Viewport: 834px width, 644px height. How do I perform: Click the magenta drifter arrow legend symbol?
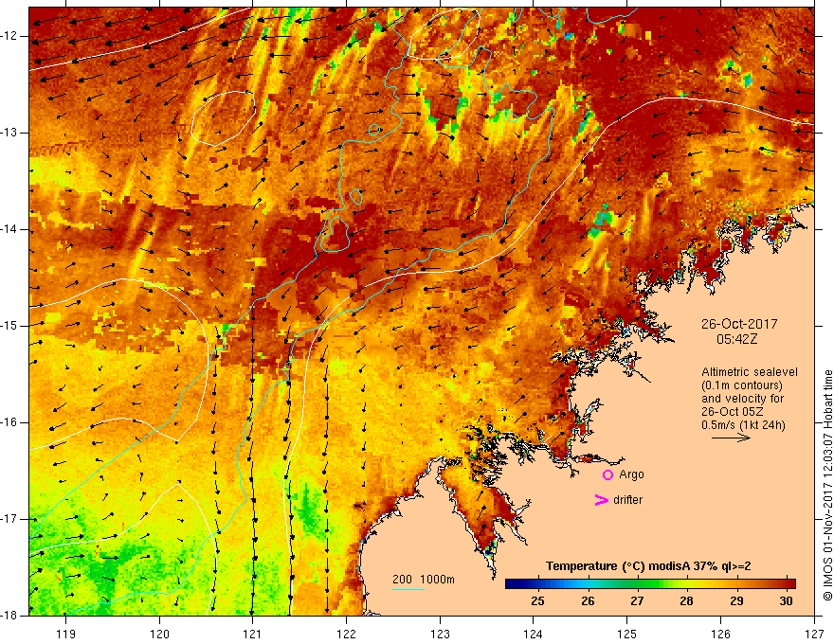pyautogui.click(x=601, y=500)
